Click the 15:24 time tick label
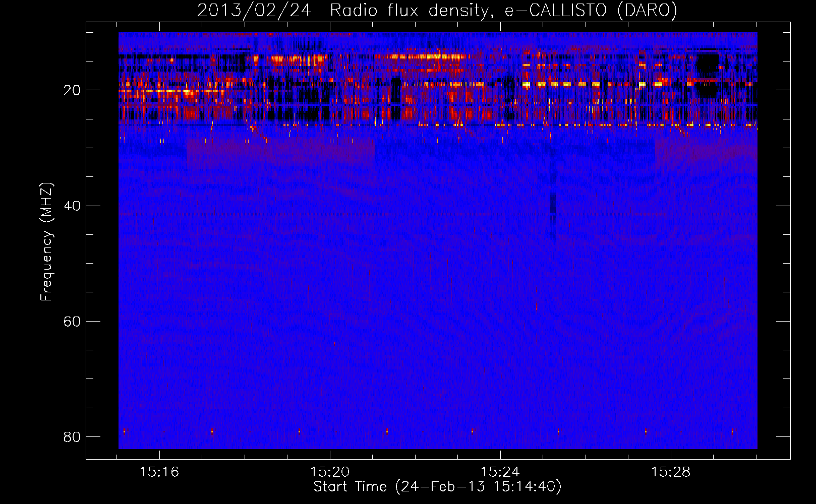The height and width of the screenshot is (504, 816). 500,472
